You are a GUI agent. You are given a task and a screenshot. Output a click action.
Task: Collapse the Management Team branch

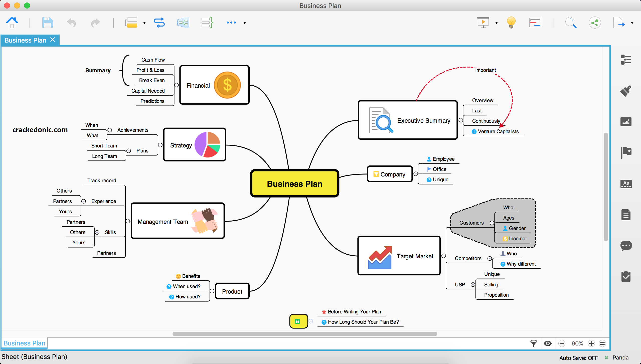127,221
